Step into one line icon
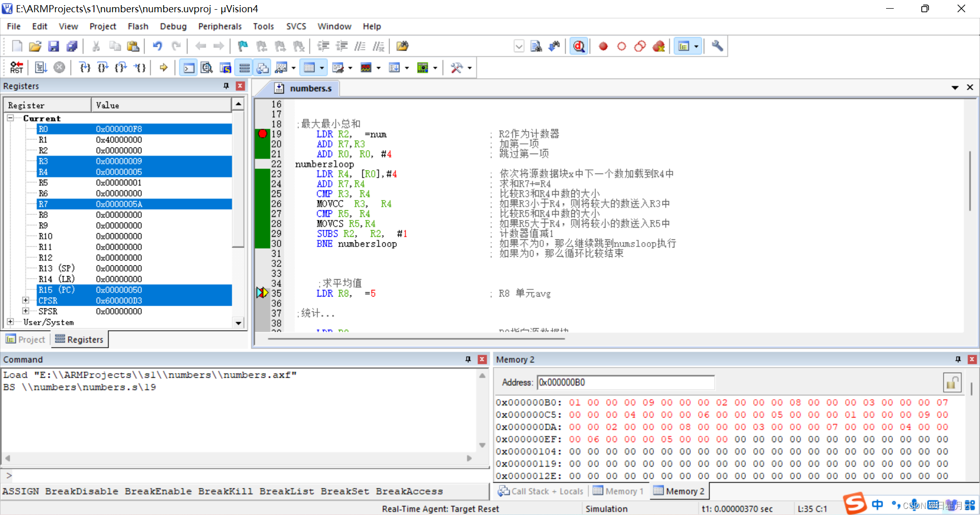The width and height of the screenshot is (980, 515). pyautogui.click(x=85, y=67)
